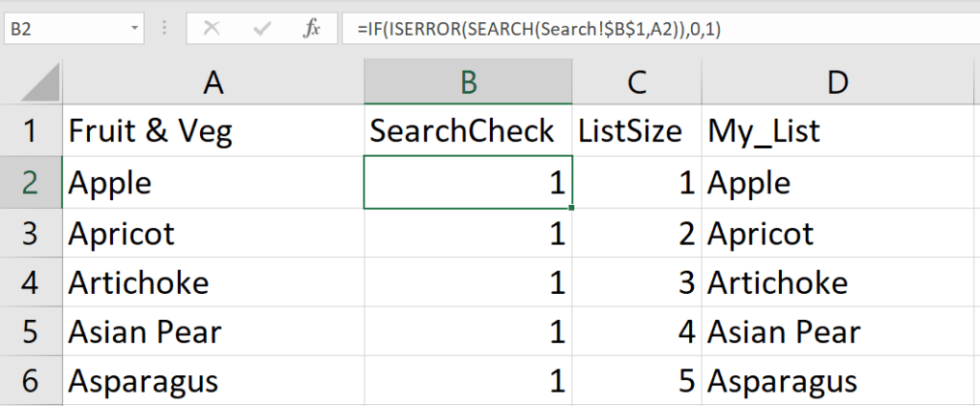Click the Fruit & Veg header cell
Viewport: 980px width, 406px height.
212,131
